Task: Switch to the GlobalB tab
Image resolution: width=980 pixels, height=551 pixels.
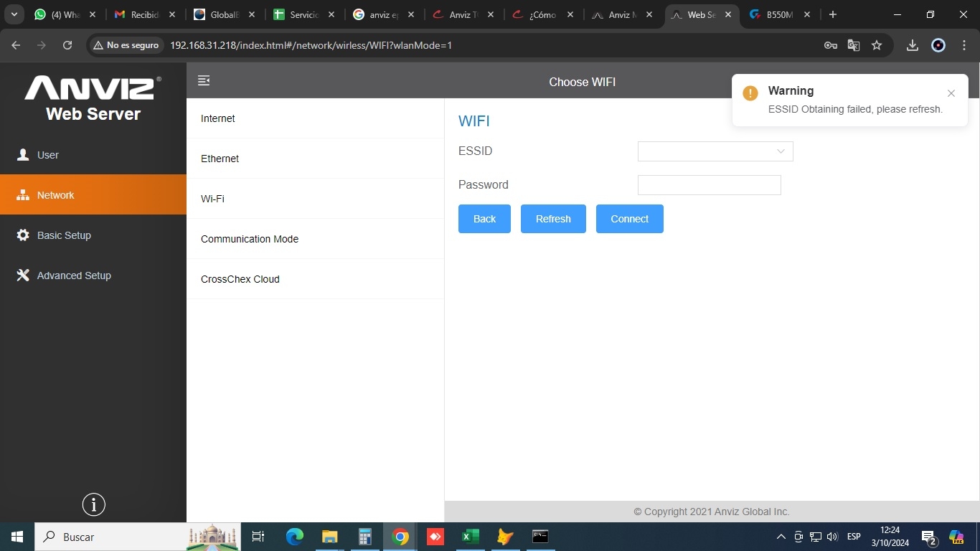Action: (223, 14)
